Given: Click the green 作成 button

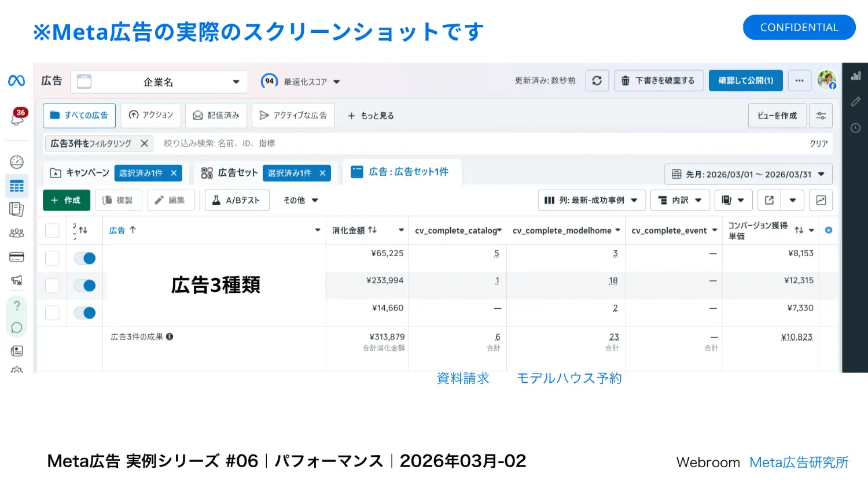Looking at the screenshot, I should click(67, 200).
